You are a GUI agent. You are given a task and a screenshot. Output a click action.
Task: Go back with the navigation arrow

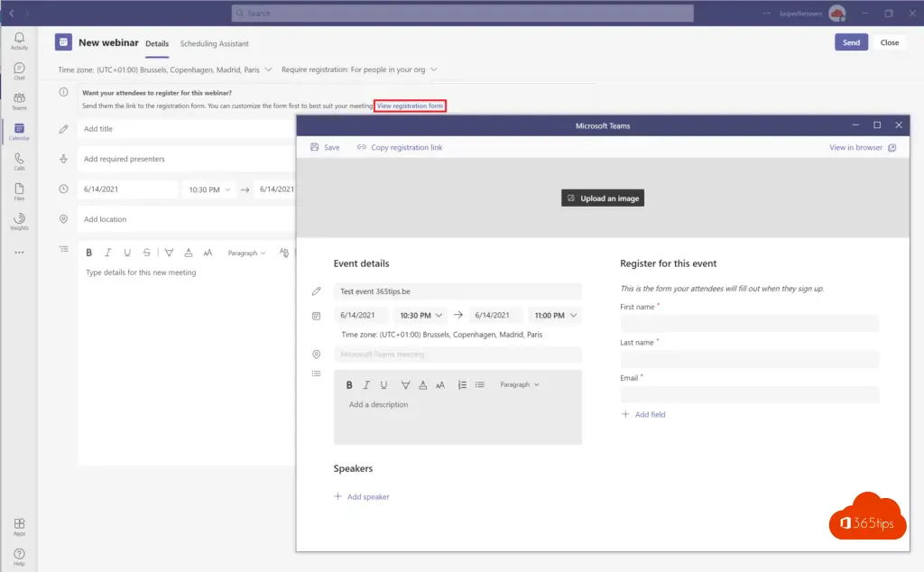(11, 13)
